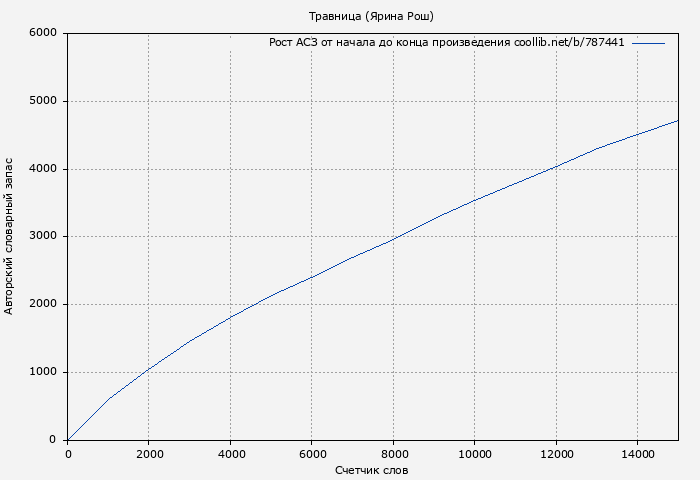
Task: Click the 8000 tick label on X-axis
Action: coord(393,454)
